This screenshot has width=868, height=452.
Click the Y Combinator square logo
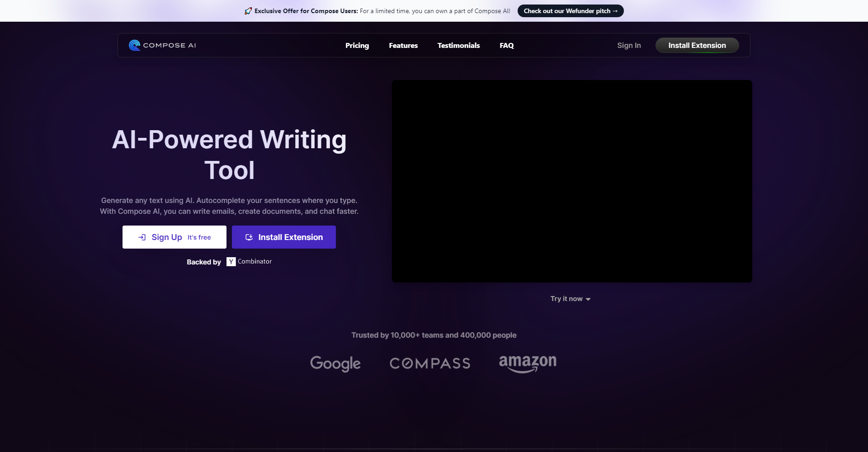click(x=231, y=262)
